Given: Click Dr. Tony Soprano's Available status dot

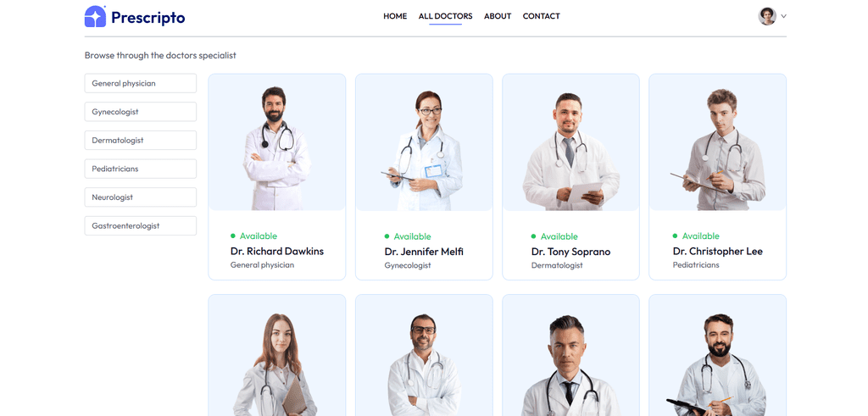Looking at the screenshot, I should tap(534, 236).
